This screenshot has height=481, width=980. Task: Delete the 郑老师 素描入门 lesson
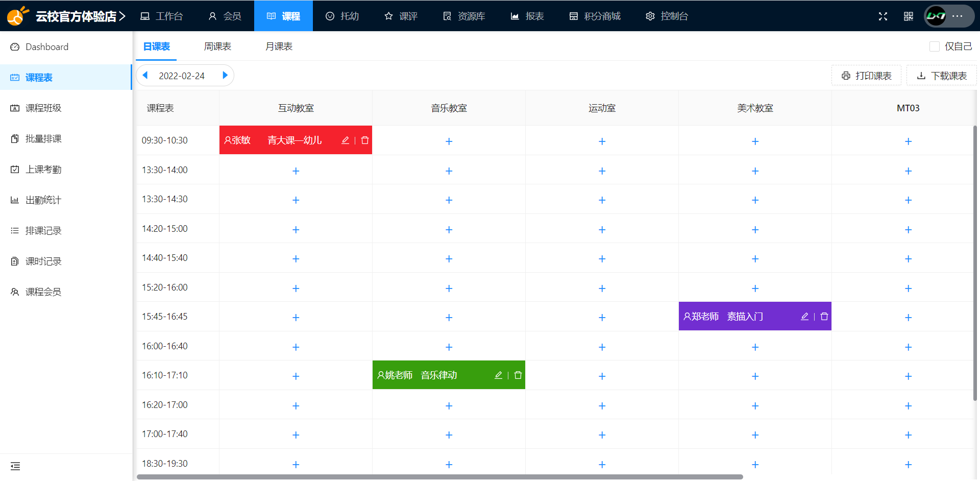pyautogui.click(x=824, y=316)
